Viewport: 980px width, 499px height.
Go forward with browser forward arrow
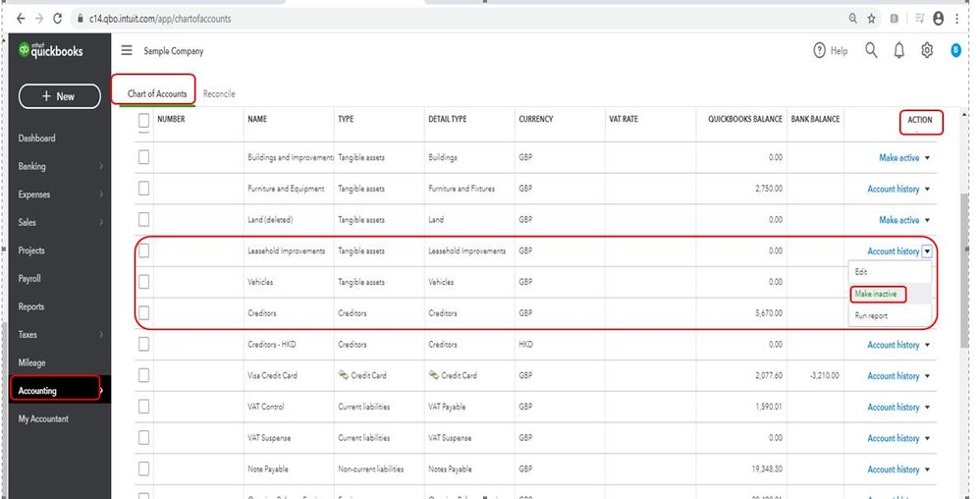click(38, 19)
